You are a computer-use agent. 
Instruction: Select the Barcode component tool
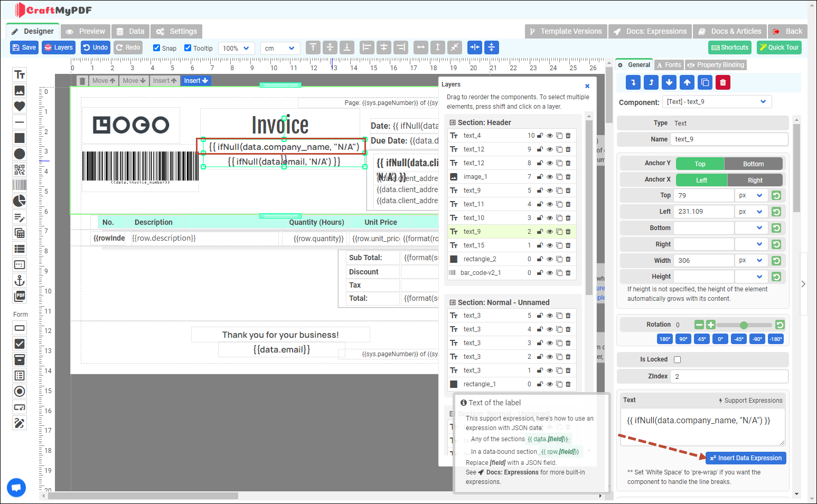pos(20,185)
